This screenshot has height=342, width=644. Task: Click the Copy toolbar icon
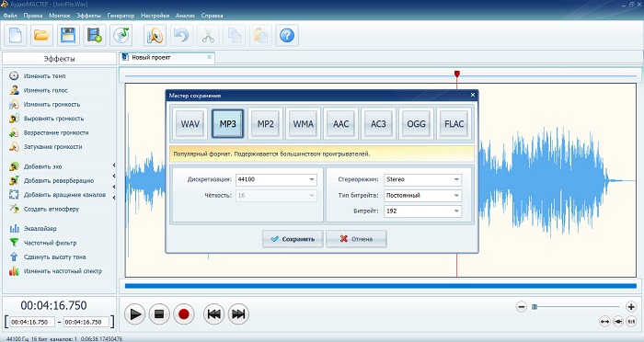(x=234, y=35)
